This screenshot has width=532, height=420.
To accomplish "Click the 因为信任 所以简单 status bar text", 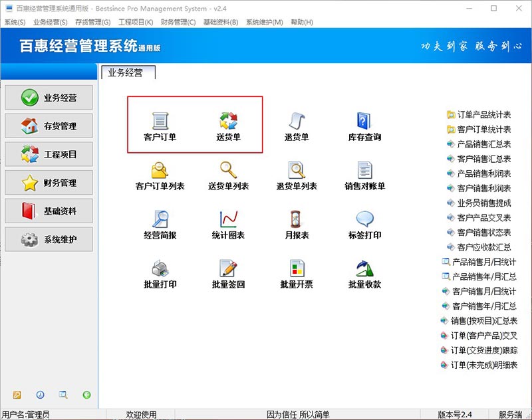I will (298, 415).
